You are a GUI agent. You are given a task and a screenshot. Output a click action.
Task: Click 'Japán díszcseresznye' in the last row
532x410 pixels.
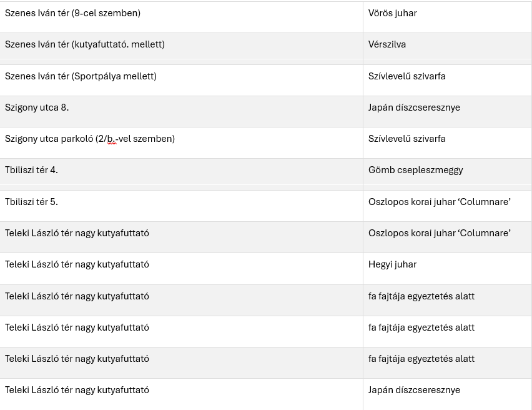point(414,390)
